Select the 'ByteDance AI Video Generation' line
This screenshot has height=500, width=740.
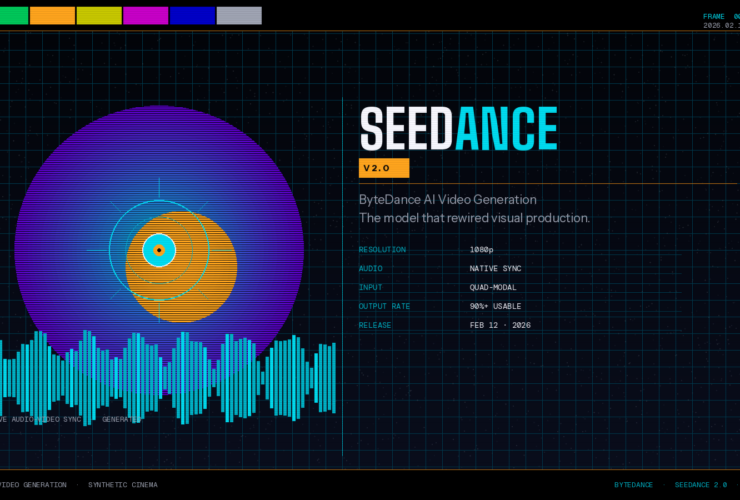[447, 200]
